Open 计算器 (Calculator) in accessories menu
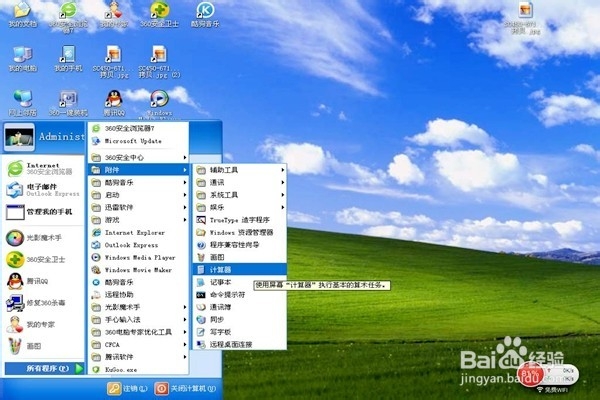Viewport: 600px width, 400px height. [x=240, y=270]
